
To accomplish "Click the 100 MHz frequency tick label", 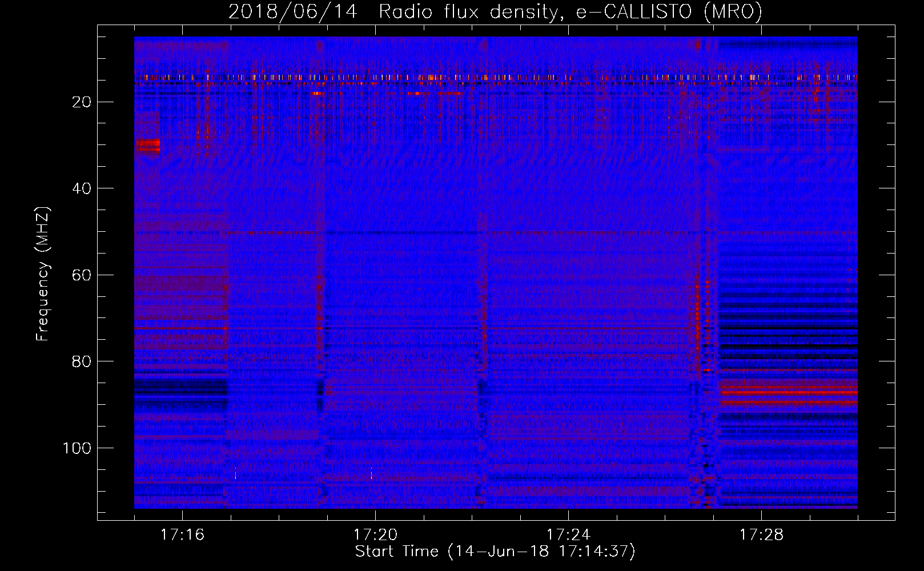I will pyautogui.click(x=77, y=448).
